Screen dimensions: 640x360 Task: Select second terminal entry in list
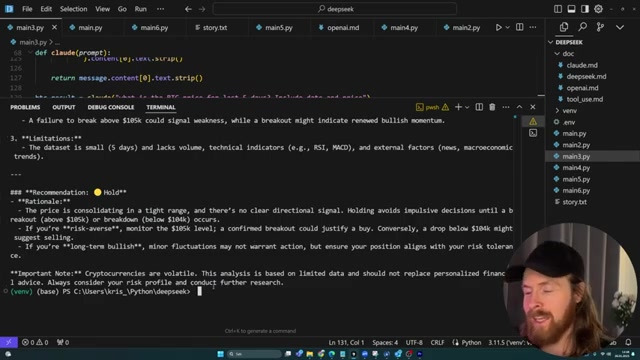(x=533, y=133)
